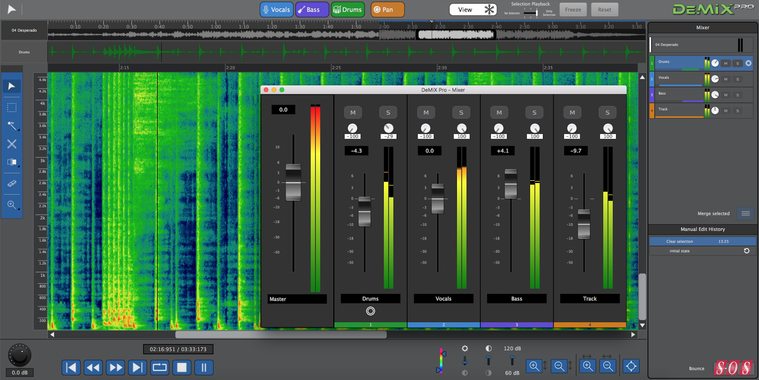The width and height of the screenshot is (759, 380).
Task: Mute the Bass channel in mixer window
Action: pyautogui.click(x=499, y=113)
